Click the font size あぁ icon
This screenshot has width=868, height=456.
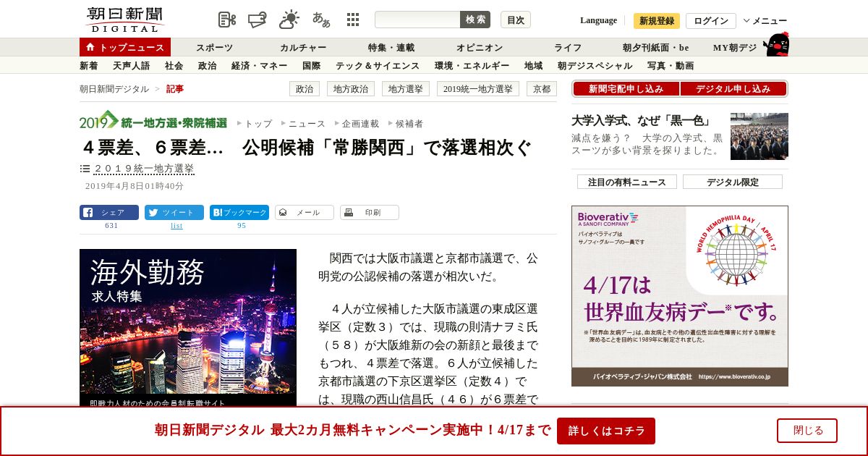[x=321, y=20]
